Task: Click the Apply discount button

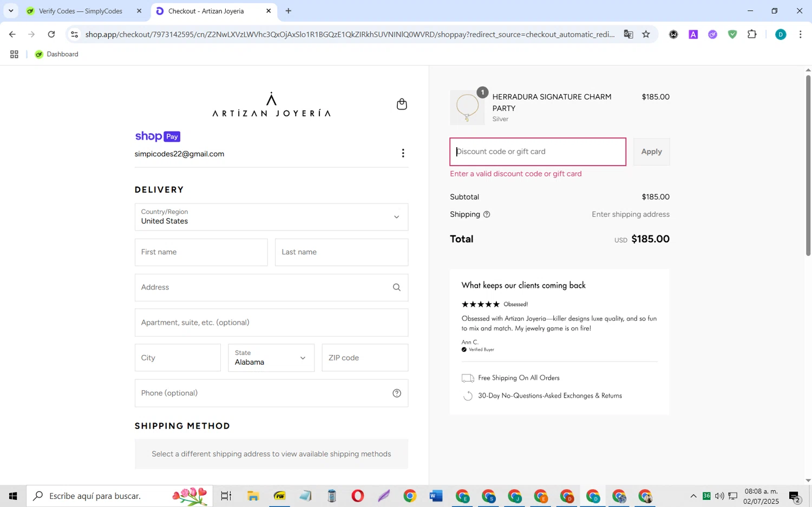Action: [x=651, y=152]
